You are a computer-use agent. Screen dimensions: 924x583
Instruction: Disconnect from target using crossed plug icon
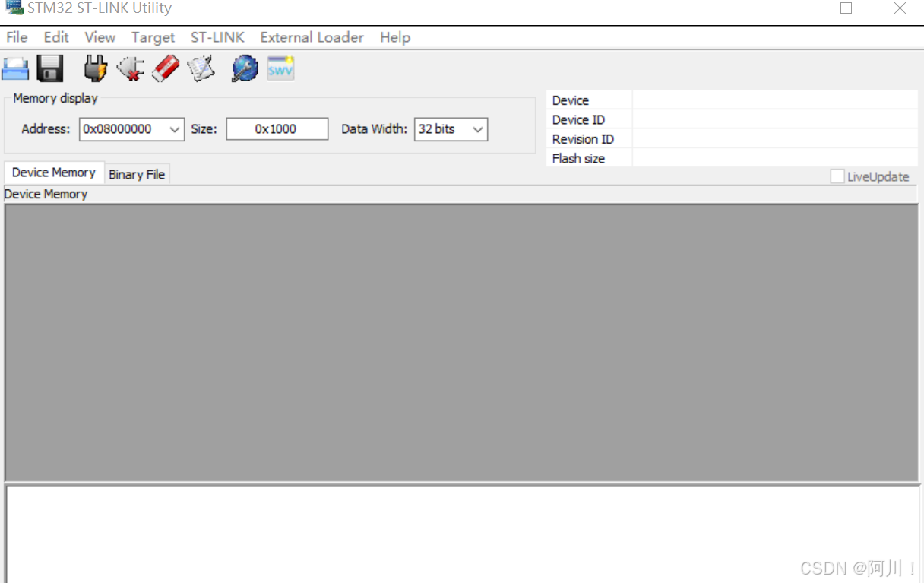[131, 69]
